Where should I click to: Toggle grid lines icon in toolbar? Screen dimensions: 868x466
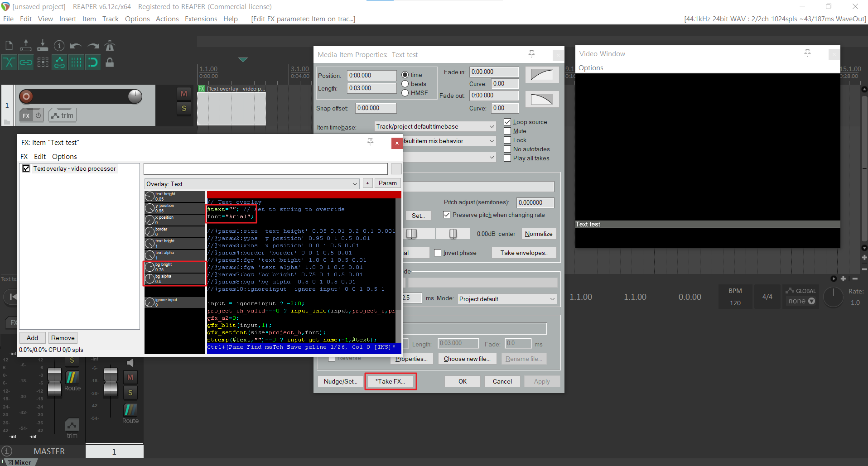[76, 62]
